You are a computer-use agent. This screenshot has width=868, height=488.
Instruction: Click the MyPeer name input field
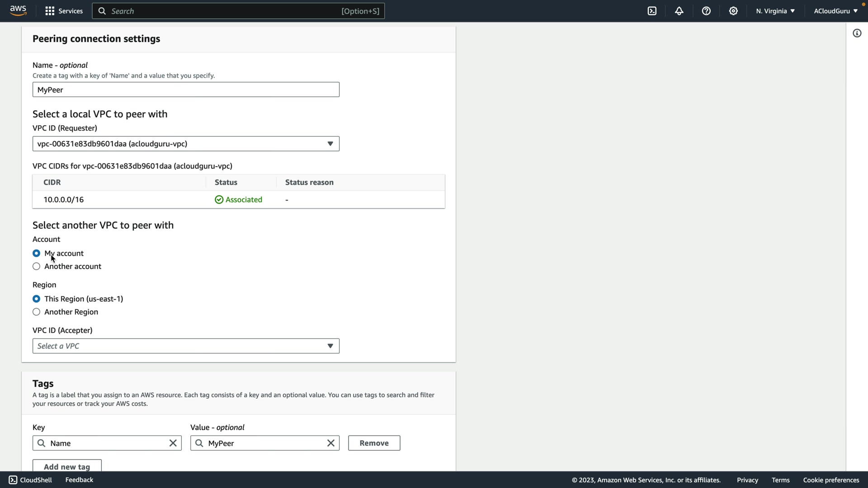click(x=186, y=89)
